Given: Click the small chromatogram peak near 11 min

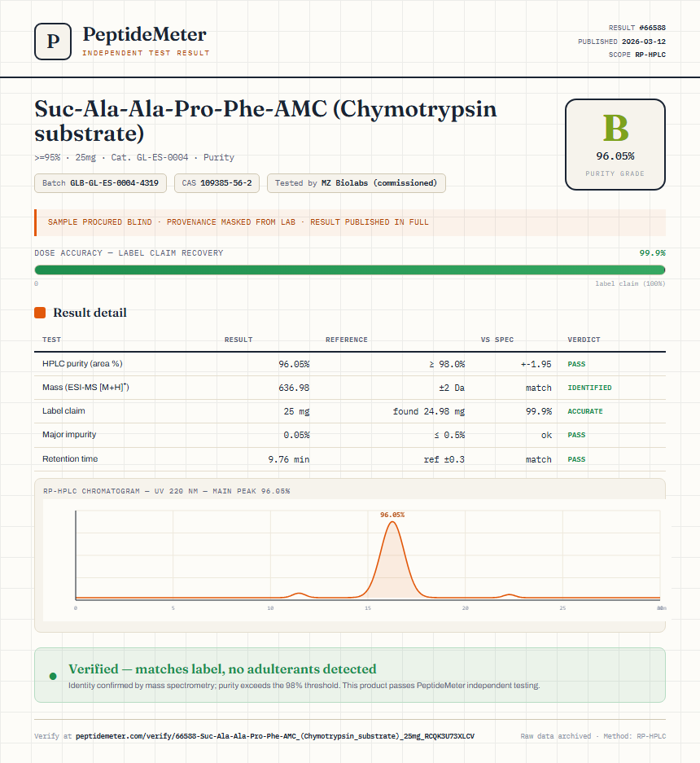Looking at the screenshot, I should coord(300,594).
